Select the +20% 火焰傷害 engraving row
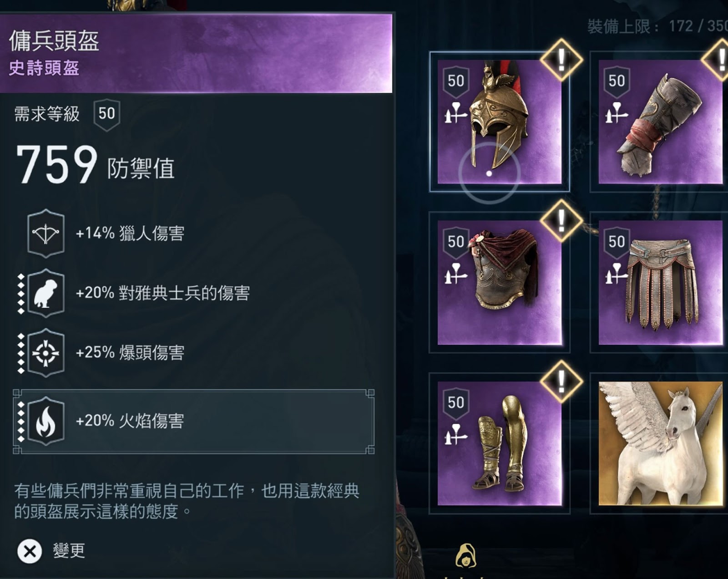Image resolution: width=728 pixels, height=579 pixels. click(194, 422)
